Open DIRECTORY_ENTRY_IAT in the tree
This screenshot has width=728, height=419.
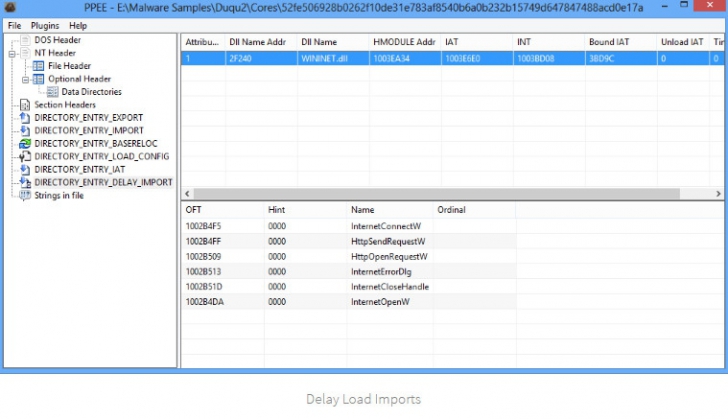coord(80,170)
